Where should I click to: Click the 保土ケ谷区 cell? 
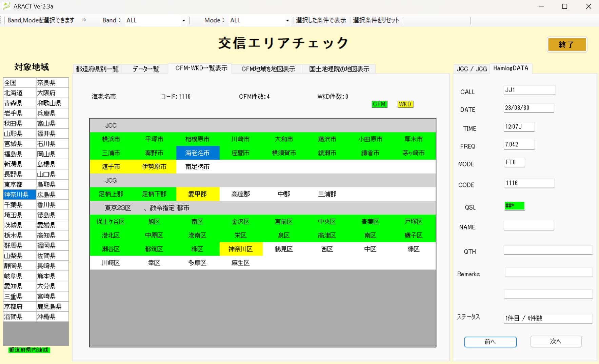pos(111,222)
